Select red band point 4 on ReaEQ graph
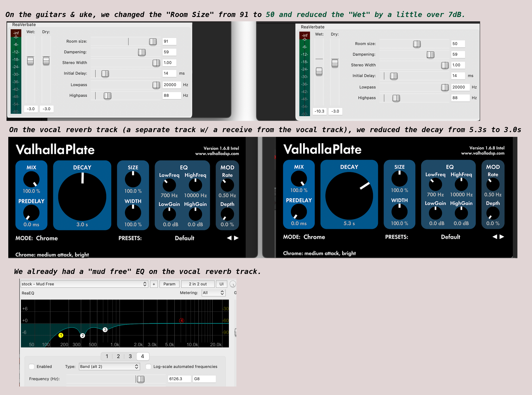The image size is (532, 395). tap(182, 320)
